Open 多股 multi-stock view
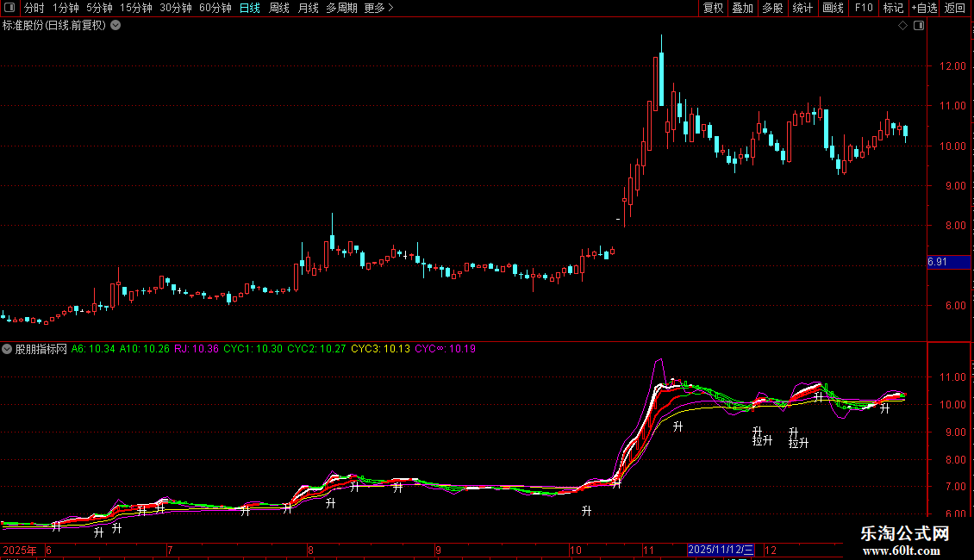974x560 pixels. tap(772, 8)
